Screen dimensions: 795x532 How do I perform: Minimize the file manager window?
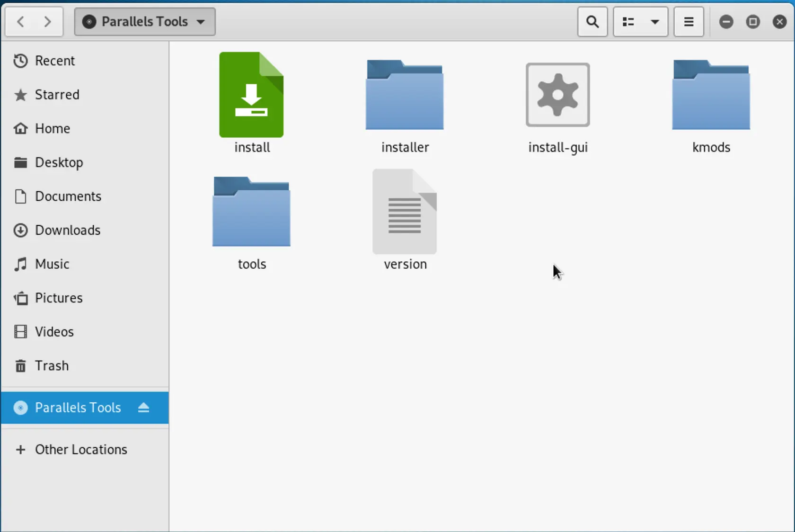point(726,22)
